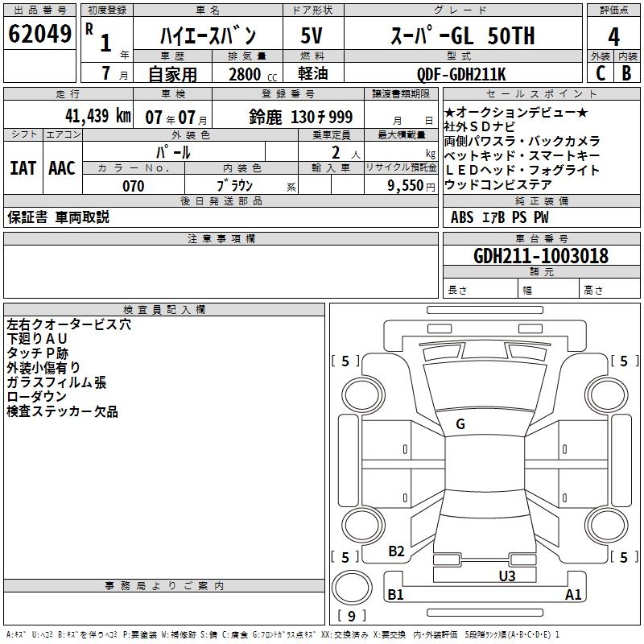Select the A1 mark on rear bumper

pos(573,594)
